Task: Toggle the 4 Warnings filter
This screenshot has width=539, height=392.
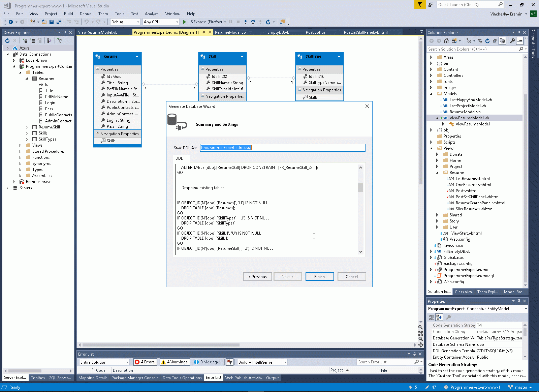Action: (x=175, y=362)
